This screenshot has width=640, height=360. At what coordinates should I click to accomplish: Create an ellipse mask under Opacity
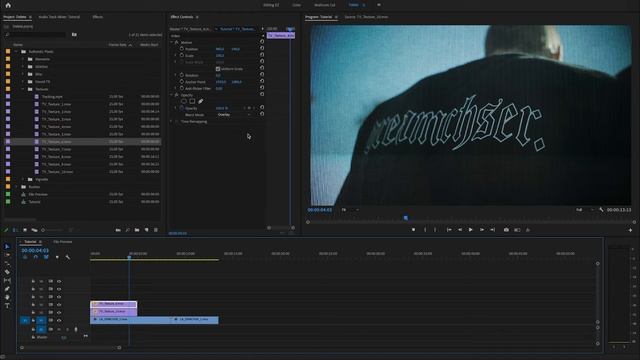(184, 101)
